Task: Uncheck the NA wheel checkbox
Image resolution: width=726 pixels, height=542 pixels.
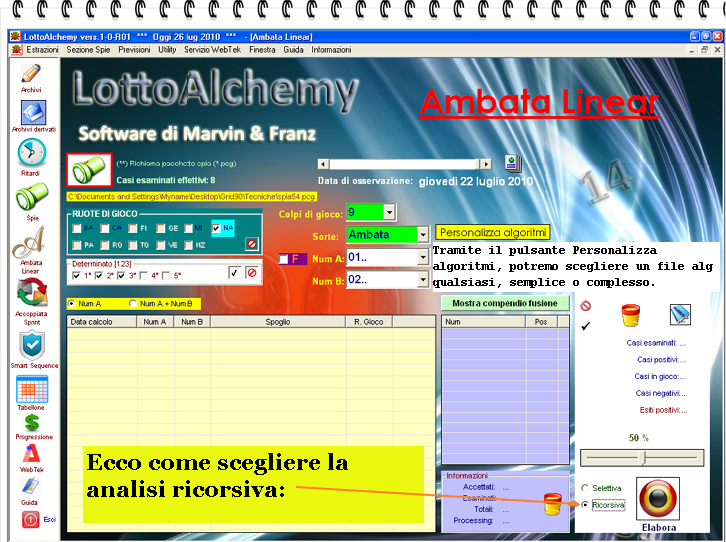Action: pos(216,228)
